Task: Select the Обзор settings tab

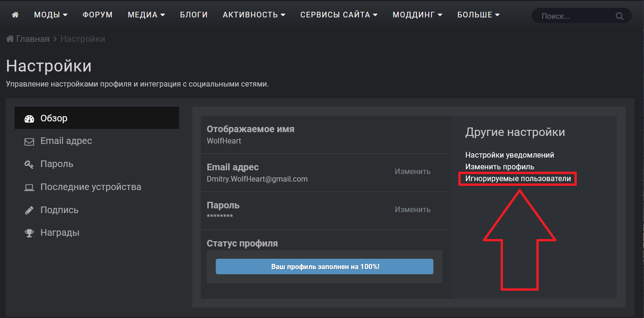Action: [97, 118]
